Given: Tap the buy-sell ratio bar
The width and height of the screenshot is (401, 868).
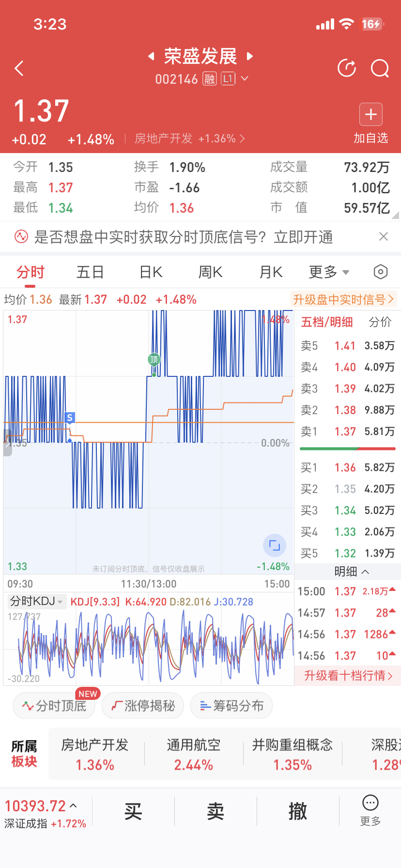Looking at the screenshot, I should (x=348, y=449).
